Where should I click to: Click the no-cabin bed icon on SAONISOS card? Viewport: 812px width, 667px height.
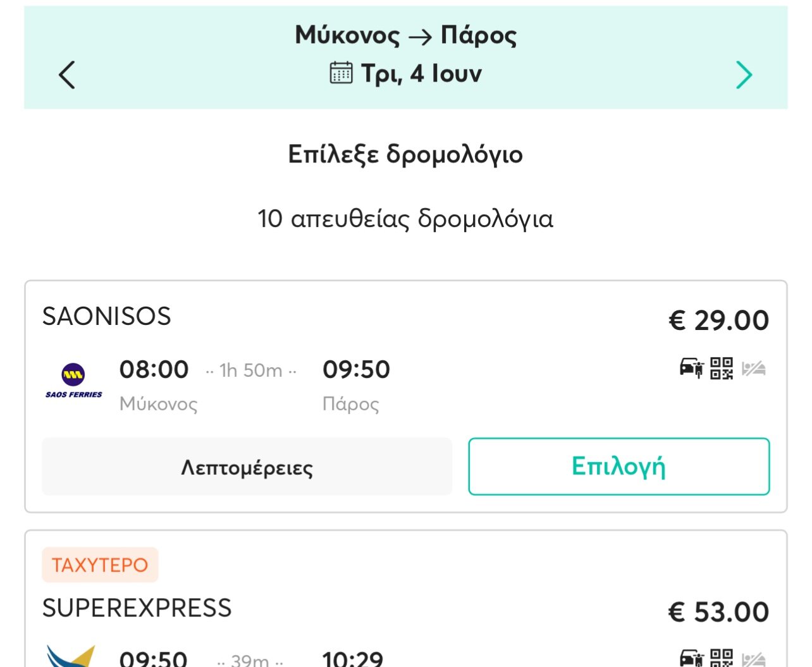[x=754, y=368]
